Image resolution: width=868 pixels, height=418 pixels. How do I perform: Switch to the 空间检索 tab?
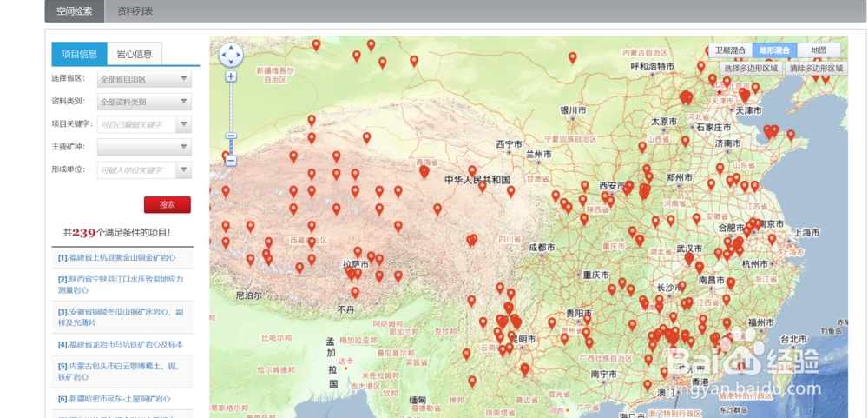[x=74, y=10]
